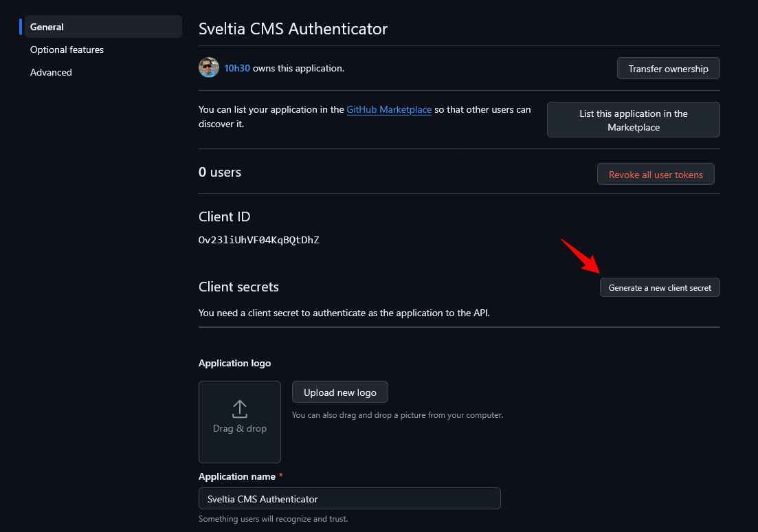The width and height of the screenshot is (758, 532).
Task: Click the Transfer ownership button
Action: [668, 68]
